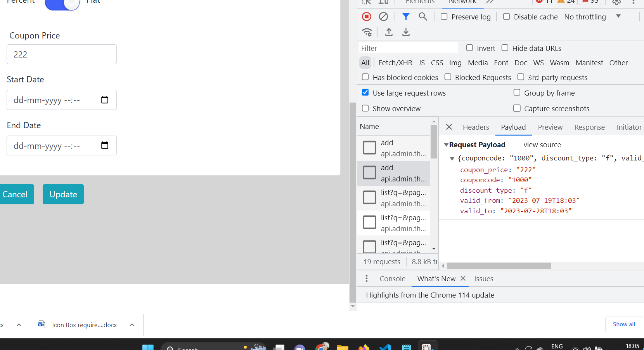Open File Explorer from the taskbar
The height and width of the screenshot is (350, 644).
tap(342, 347)
